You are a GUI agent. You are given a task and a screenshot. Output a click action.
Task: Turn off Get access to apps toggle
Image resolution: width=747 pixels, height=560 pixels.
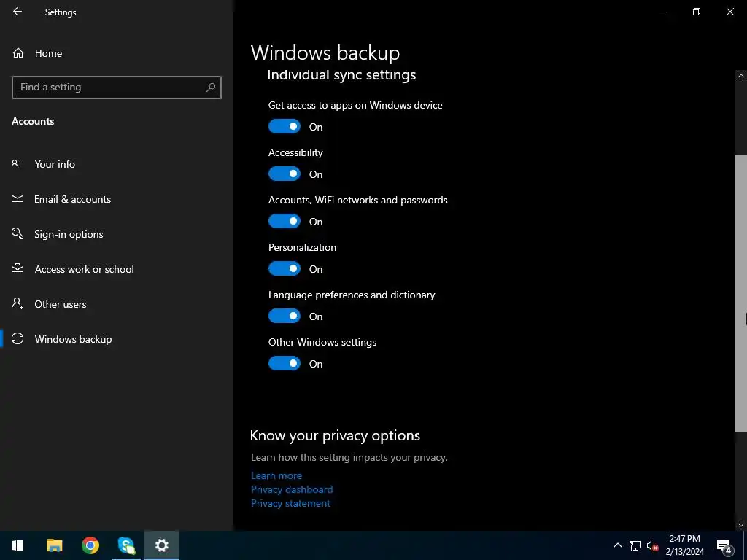(285, 127)
